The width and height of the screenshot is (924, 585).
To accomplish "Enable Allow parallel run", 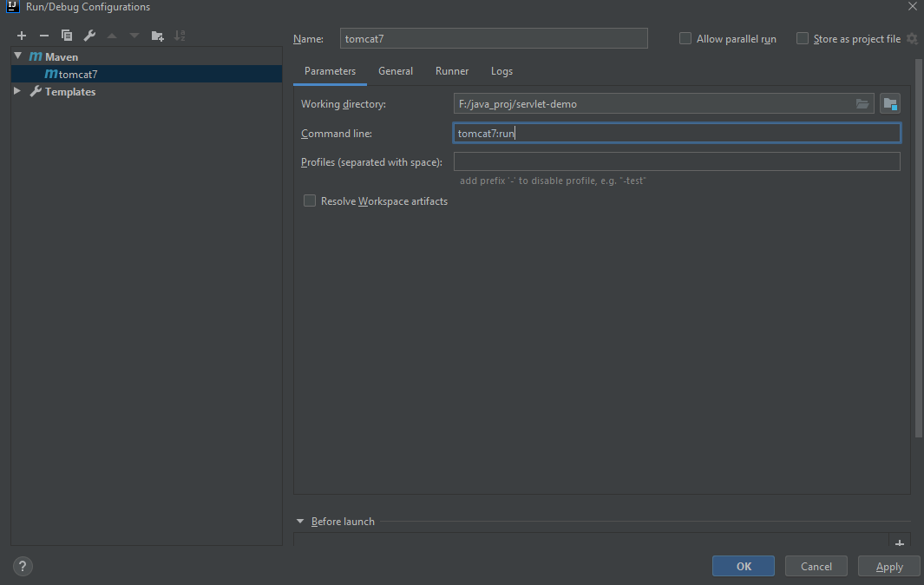I will [x=685, y=38].
